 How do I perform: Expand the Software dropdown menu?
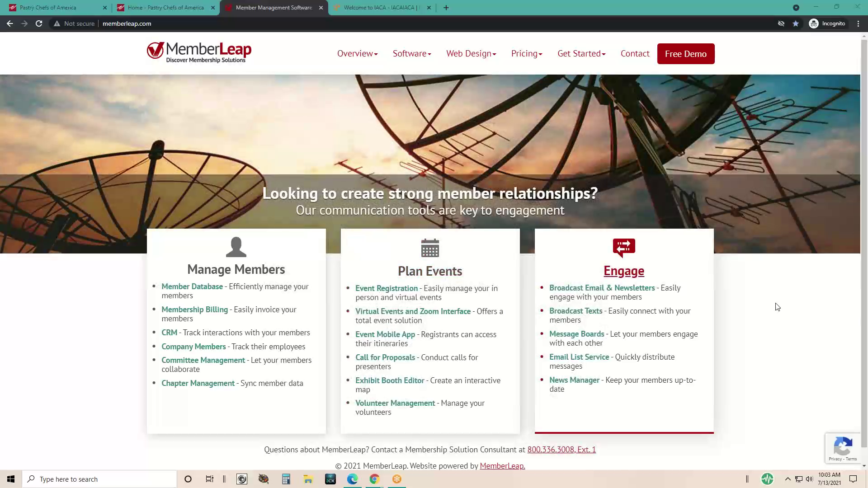(412, 53)
